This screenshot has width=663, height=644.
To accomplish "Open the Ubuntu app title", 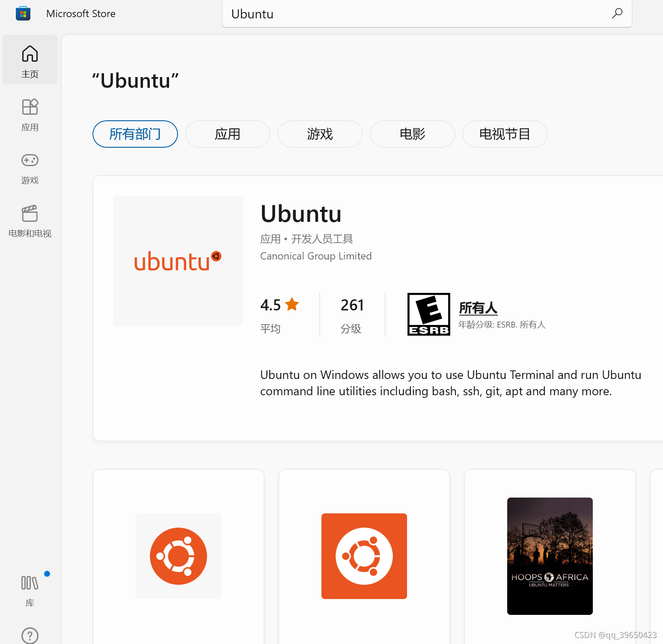I will click(301, 214).
